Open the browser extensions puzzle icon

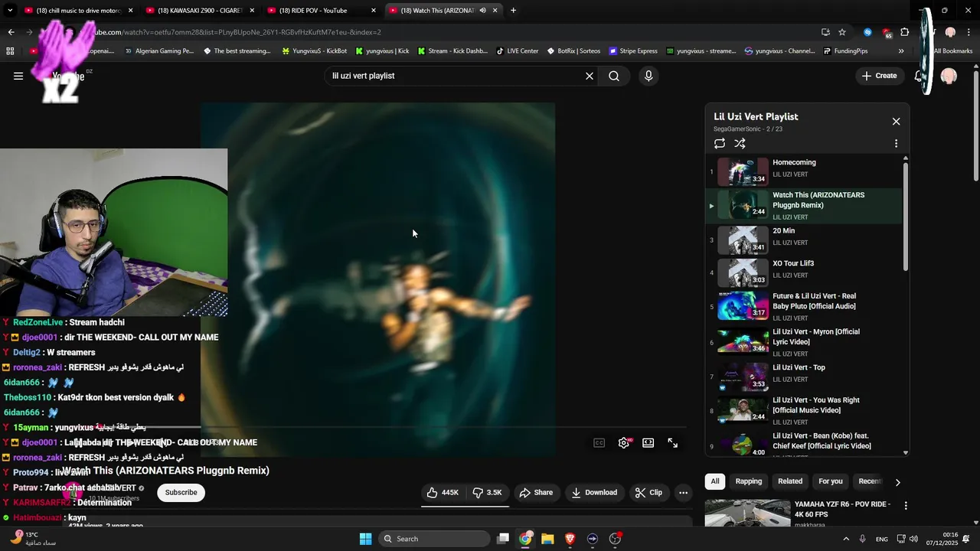coord(905,32)
